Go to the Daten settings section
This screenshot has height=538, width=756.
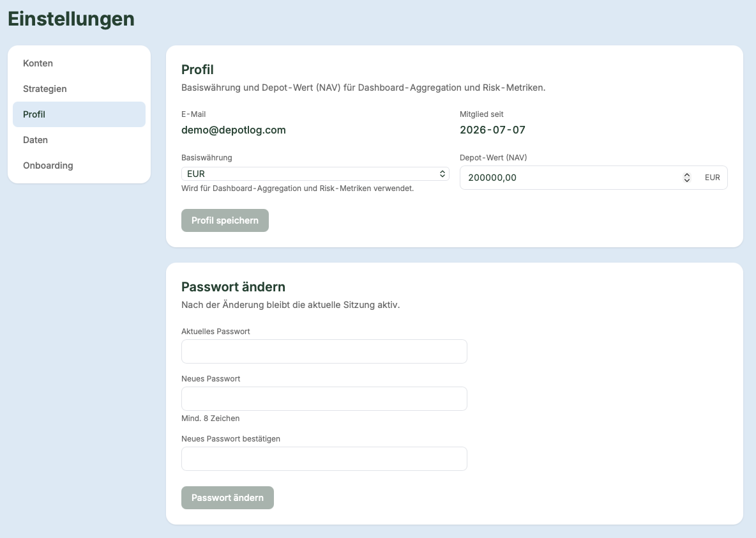click(79, 140)
